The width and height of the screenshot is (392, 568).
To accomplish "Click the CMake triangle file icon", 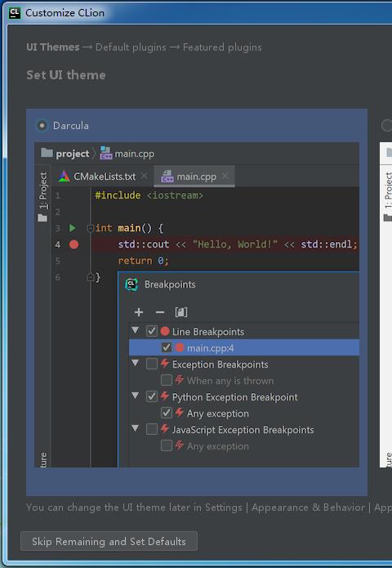I will [64, 177].
